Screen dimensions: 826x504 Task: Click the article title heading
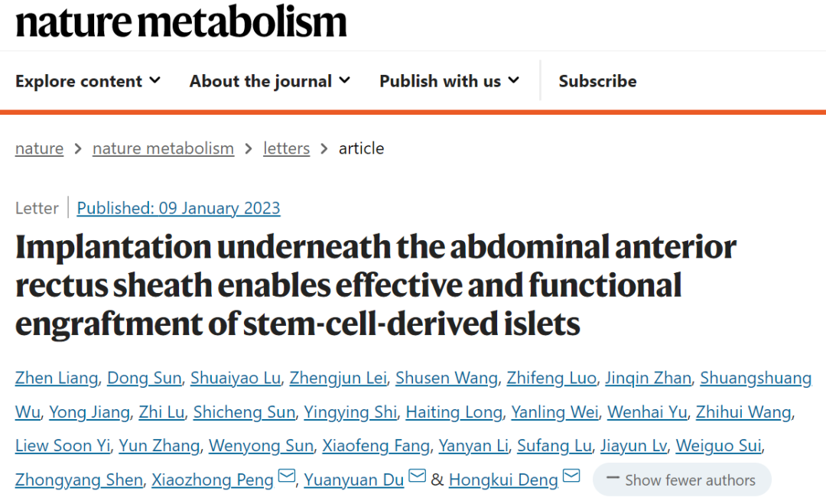[x=375, y=286]
